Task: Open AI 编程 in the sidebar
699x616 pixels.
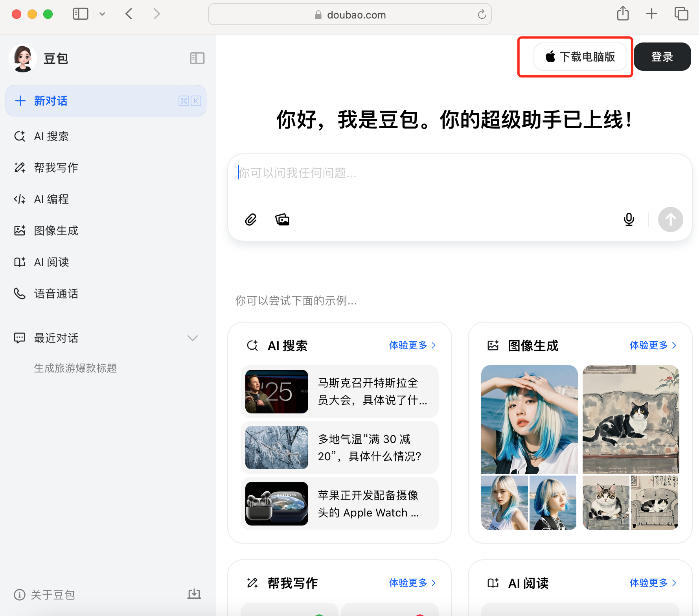Action: (106, 199)
